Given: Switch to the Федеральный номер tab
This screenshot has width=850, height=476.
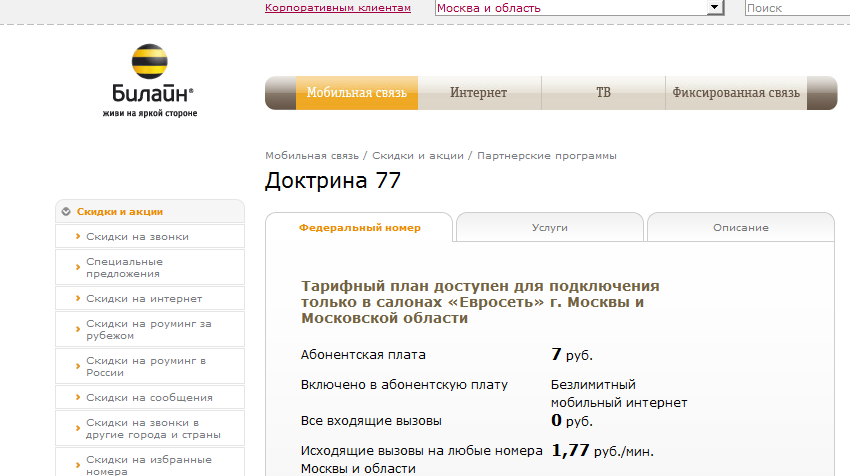Looking at the screenshot, I should pos(359,228).
